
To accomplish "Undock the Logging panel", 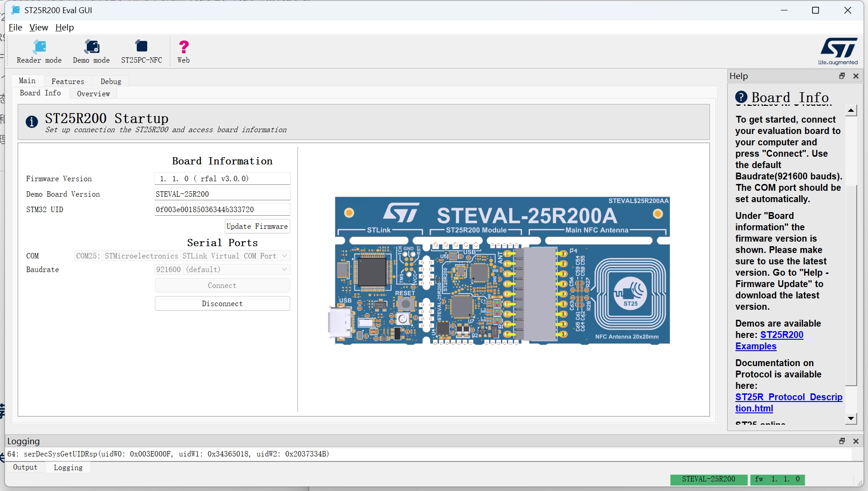I will tap(842, 441).
